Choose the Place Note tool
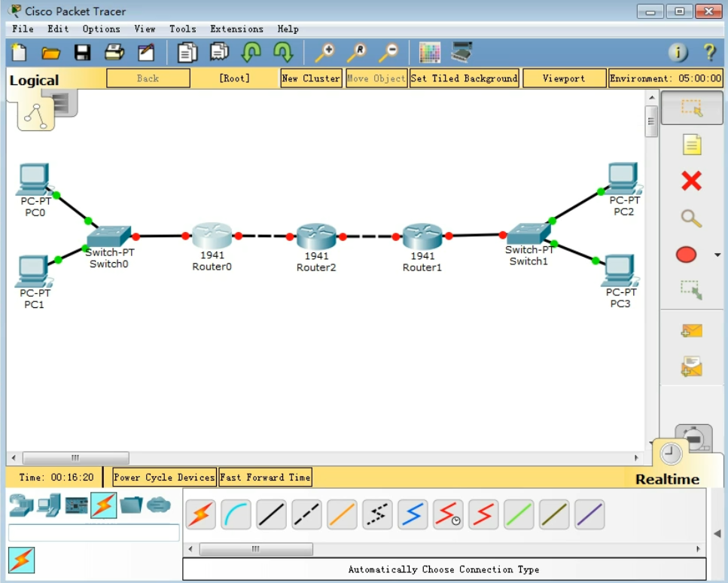 coord(691,144)
